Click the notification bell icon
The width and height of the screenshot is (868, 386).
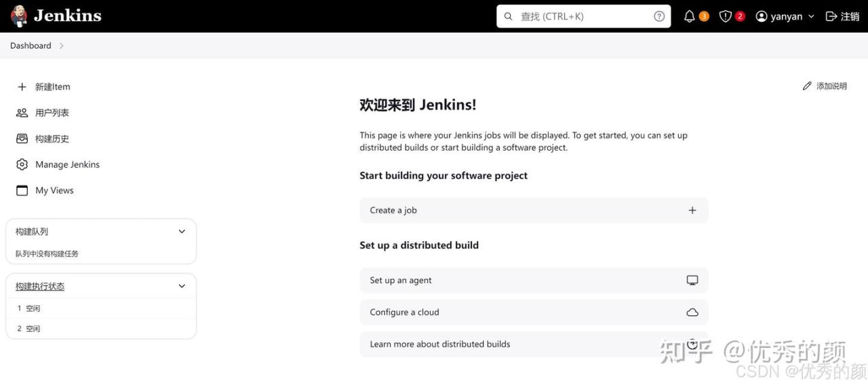click(690, 16)
